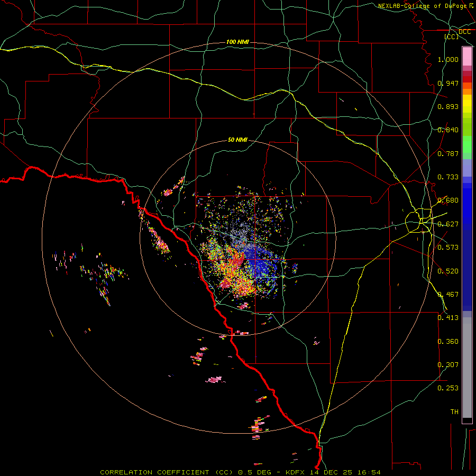The image size is (476, 476).
Task: Click the 50 NMI range ring label
Action: pos(237,140)
